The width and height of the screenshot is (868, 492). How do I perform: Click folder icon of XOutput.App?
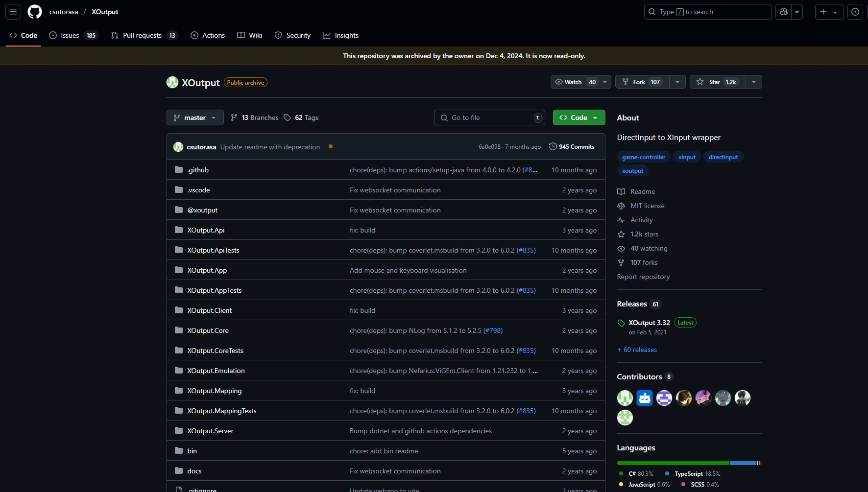(x=179, y=270)
